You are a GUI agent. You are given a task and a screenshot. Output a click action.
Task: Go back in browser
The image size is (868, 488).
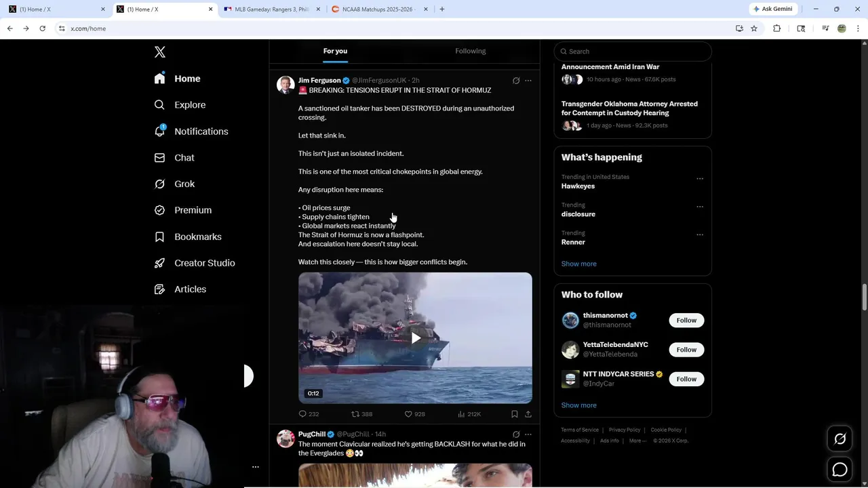tap(9, 28)
